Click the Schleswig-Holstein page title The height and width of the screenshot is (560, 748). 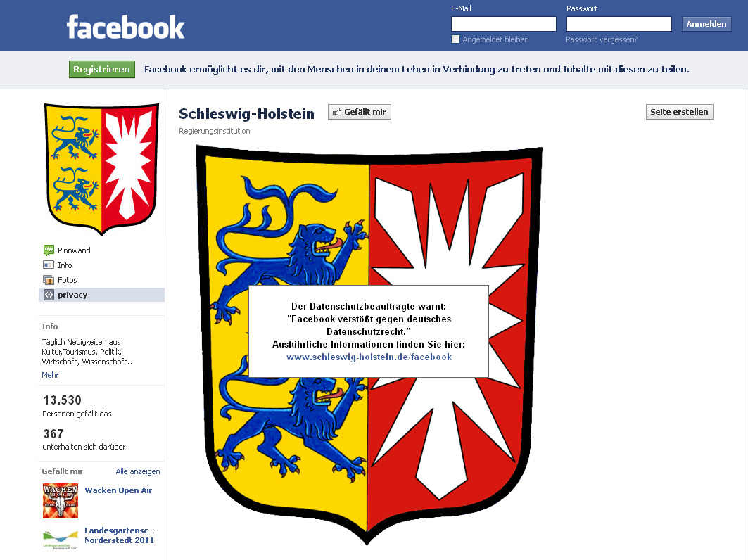(x=246, y=113)
